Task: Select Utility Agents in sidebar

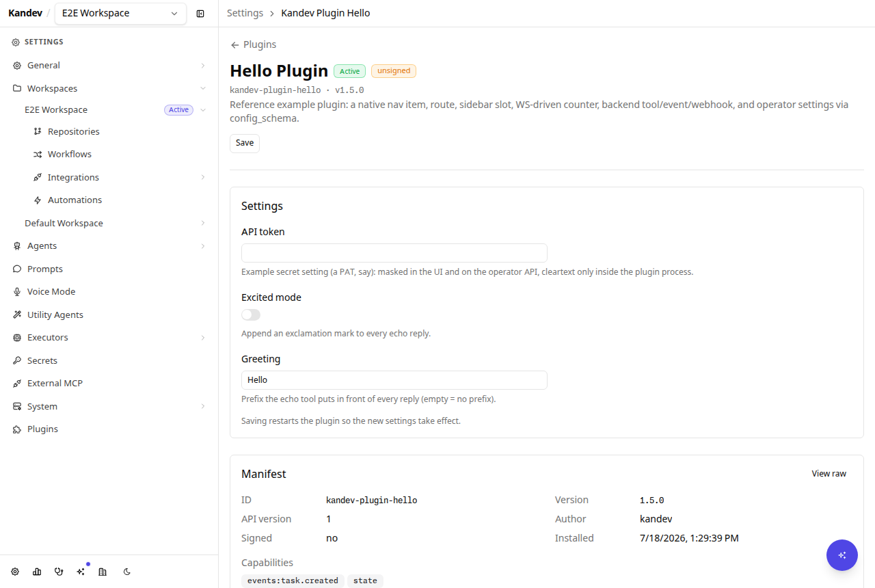Action: coord(55,315)
